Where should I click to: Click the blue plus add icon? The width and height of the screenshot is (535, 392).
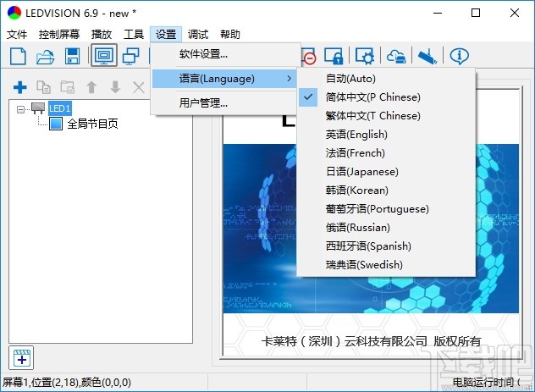pyautogui.click(x=19, y=87)
